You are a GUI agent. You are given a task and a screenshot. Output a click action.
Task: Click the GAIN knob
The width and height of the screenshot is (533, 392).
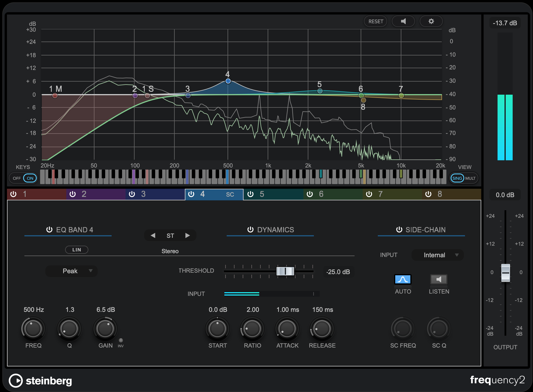(105, 329)
